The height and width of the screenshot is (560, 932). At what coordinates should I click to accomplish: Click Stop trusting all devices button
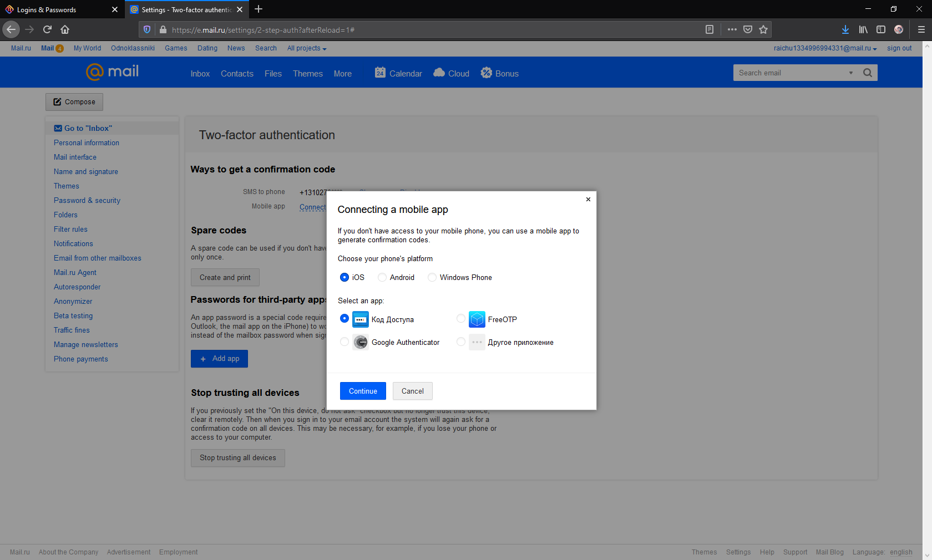click(x=238, y=457)
